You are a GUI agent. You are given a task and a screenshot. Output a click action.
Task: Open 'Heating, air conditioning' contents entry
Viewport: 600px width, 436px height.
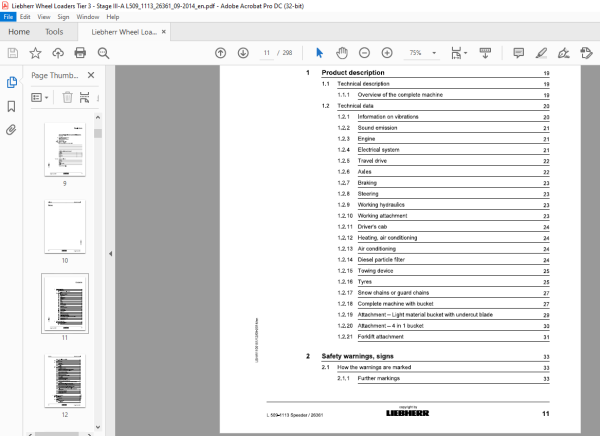tap(387, 238)
